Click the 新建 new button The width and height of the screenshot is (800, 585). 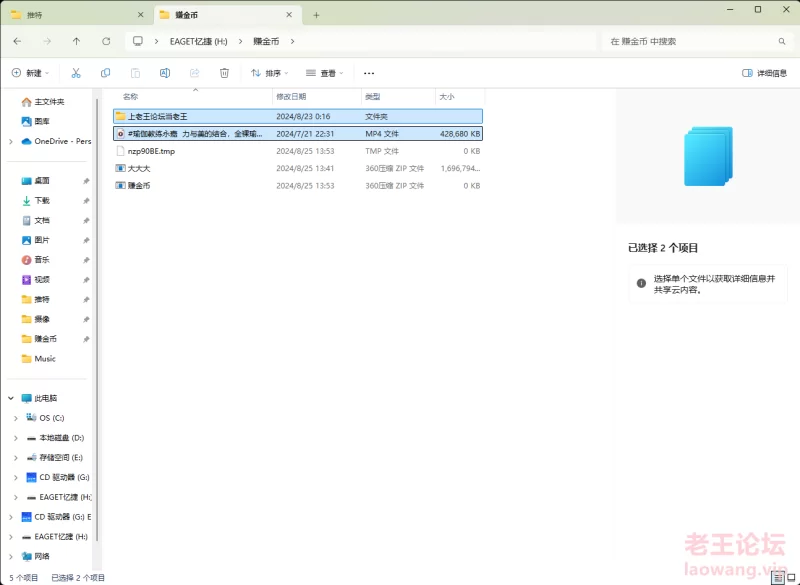pyautogui.click(x=30, y=73)
